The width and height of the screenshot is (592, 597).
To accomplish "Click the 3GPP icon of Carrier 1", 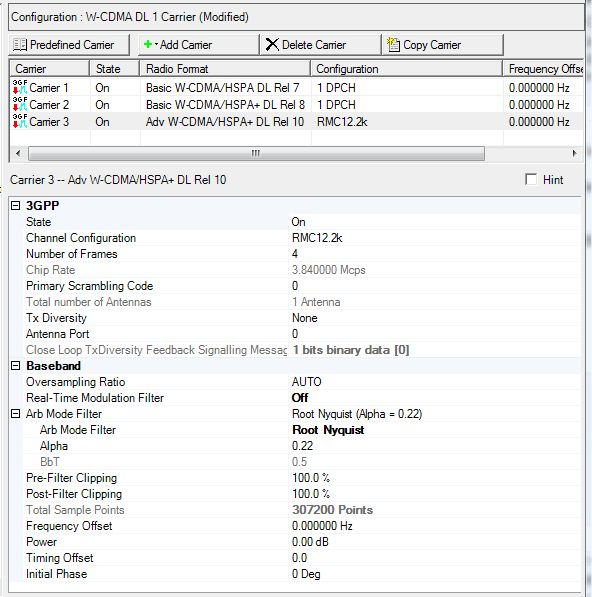I will click(20, 87).
